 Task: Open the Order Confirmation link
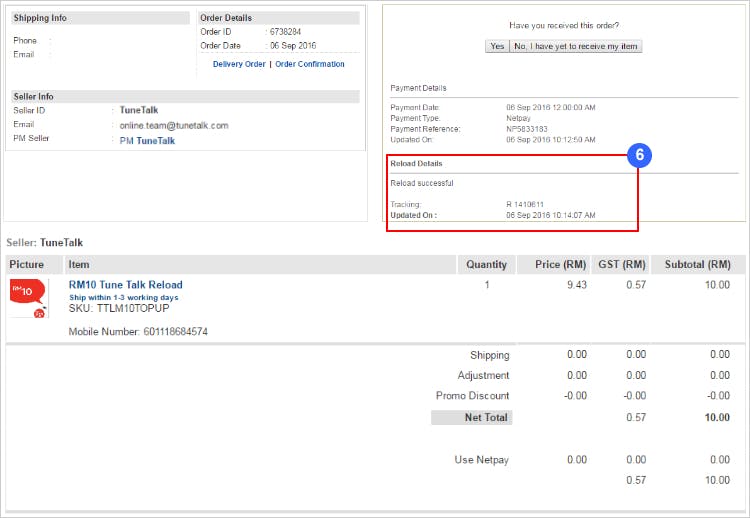[309, 64]
